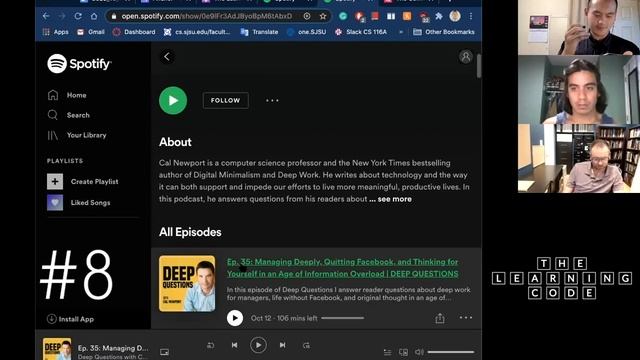The image size is (640, 360).
Task: Open the Ep. 35 episode title link
Action: coord(342,268)
